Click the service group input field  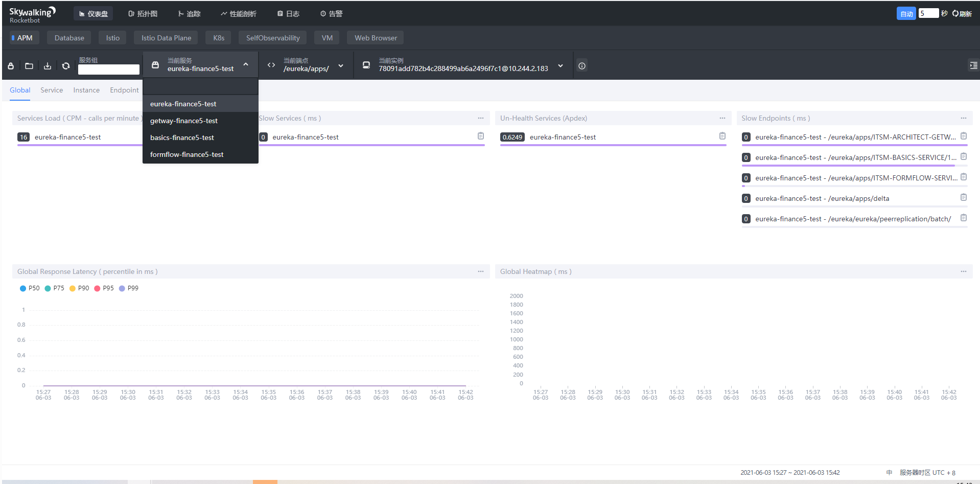click(x=108, y=70)
